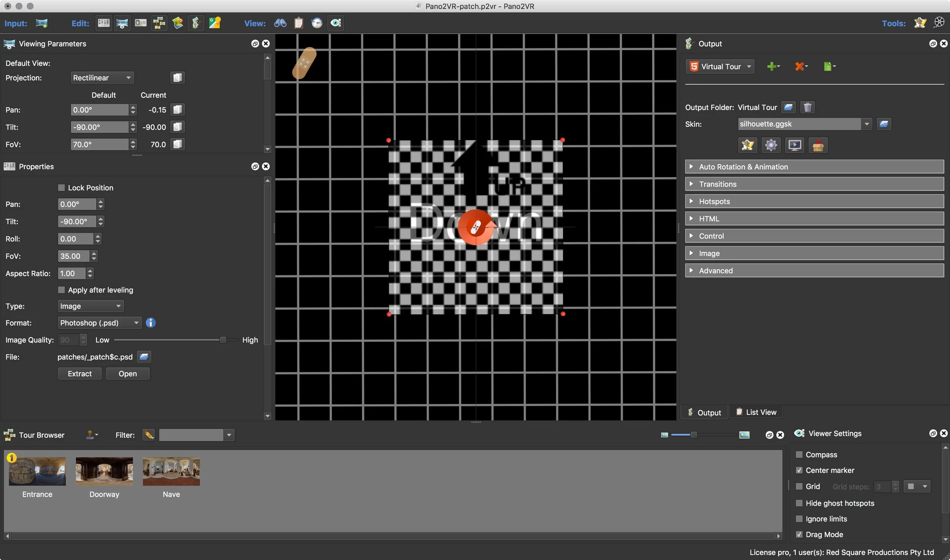Uncheck the Center marker option
The height and width of the screenshot is (560, 950).
tap(799, 470)
